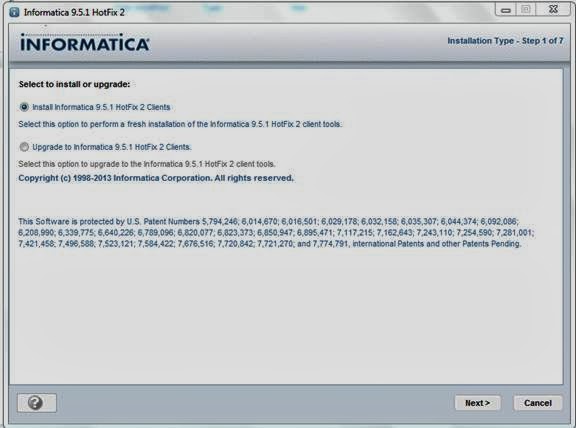Maximize the installer window
This screenshot has height=428, width=576.
(x=526, y=10)
